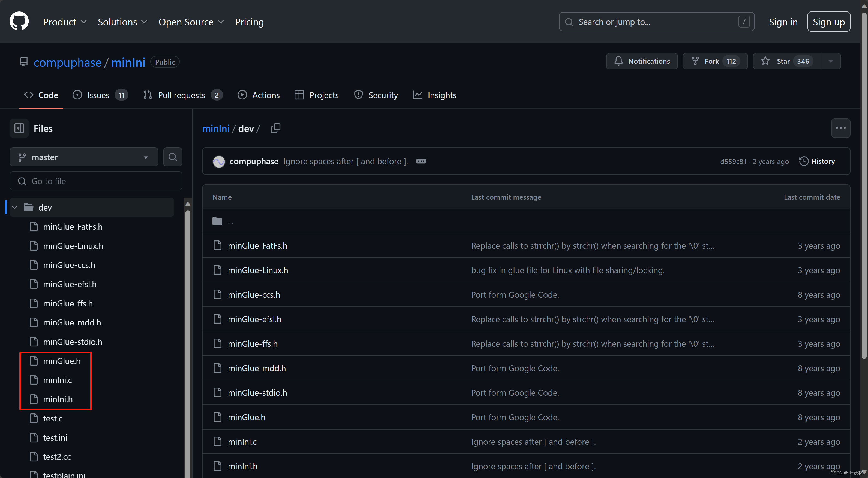Collapse the file tree side panel icon

19,128
